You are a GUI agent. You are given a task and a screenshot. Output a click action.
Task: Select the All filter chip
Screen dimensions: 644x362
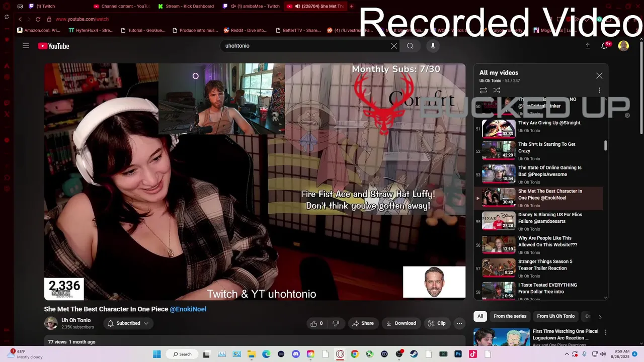(480, 316)
